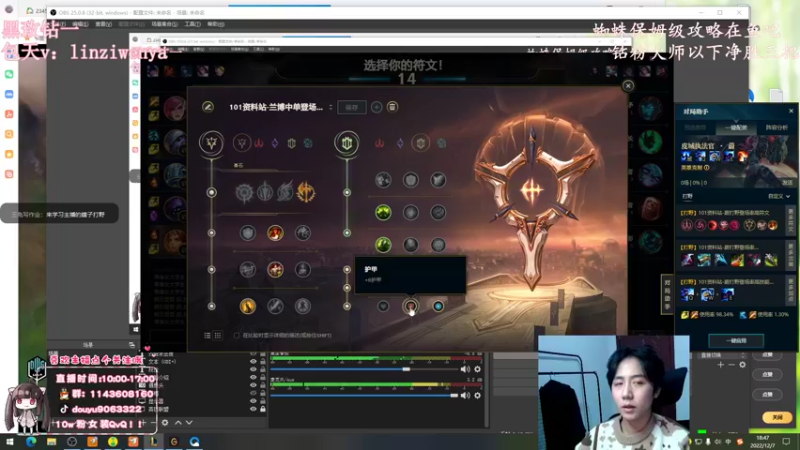Pick the Triumph rune

pyautogui.click(x=275, y=233)
